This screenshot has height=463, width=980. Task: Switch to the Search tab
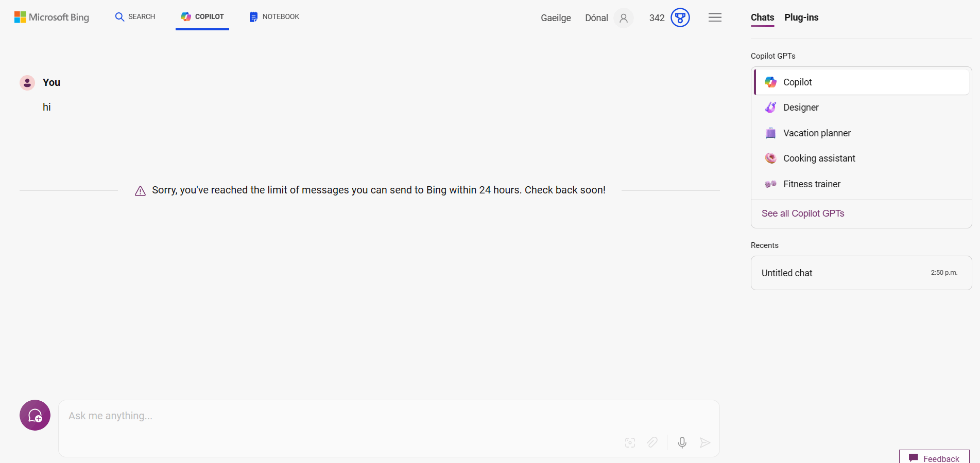[135, 16]
